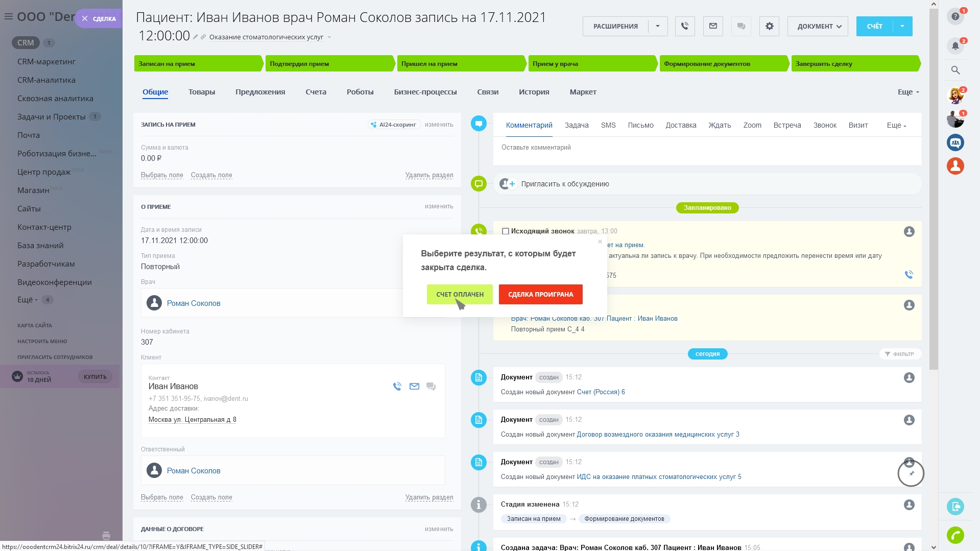Open the settings gear icon
The width and height of the screenshot is (980, 551).
[769, 26]
